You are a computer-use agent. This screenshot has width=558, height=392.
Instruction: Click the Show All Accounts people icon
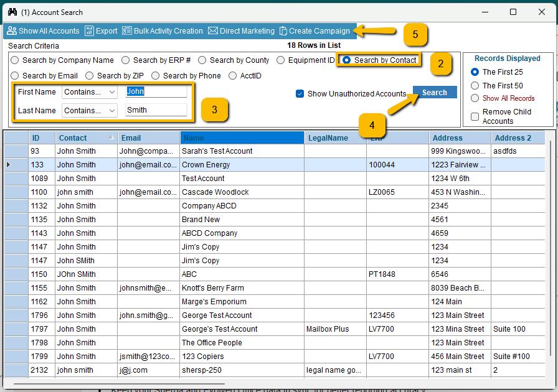coord(12,31)
